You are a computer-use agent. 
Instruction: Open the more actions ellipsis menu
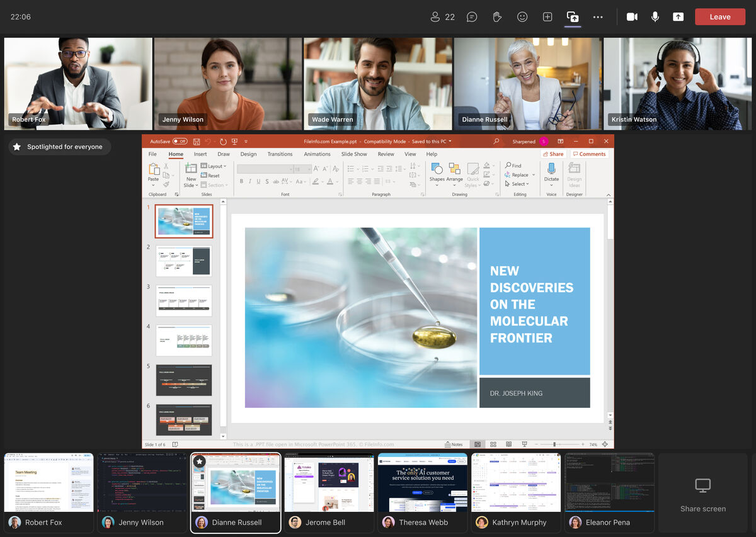[598, 17]
